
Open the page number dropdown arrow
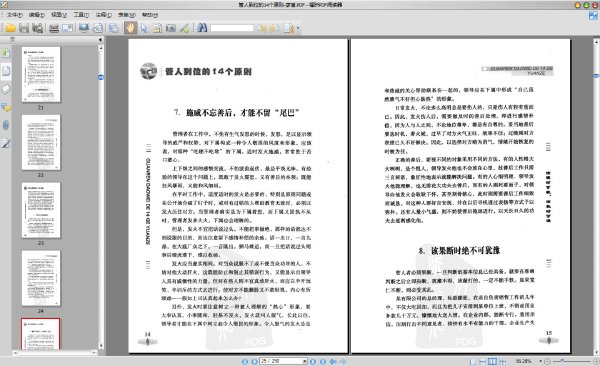point(305,361)
